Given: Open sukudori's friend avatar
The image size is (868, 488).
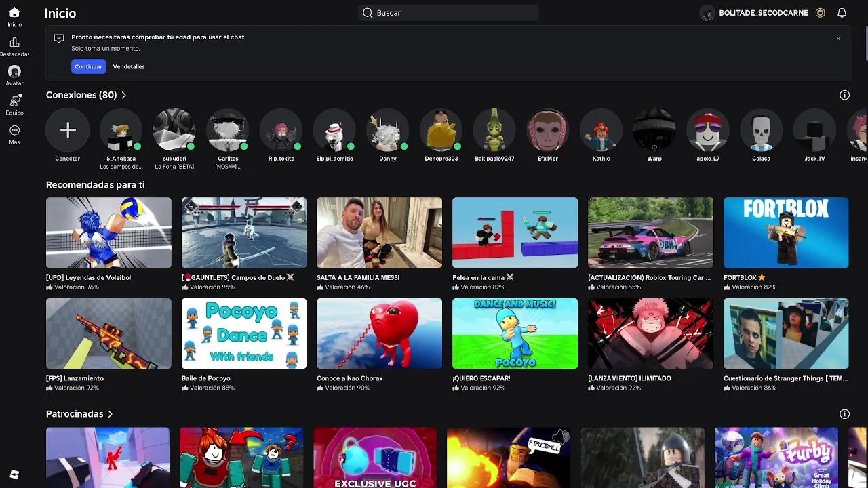Looking at the screenshot, I should pos(174,130).
